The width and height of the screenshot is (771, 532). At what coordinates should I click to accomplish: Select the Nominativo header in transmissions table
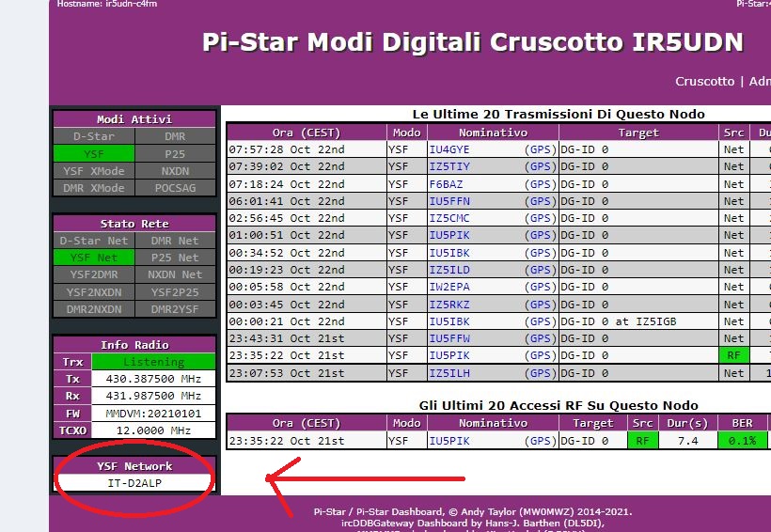pos(494,133)
